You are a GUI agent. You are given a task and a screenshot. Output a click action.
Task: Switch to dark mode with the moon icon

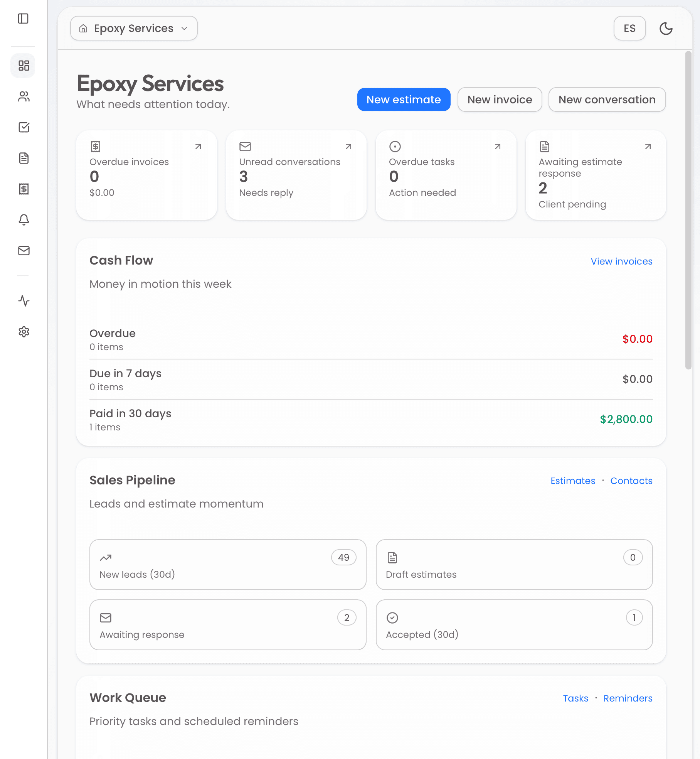(x=666, y=28)
